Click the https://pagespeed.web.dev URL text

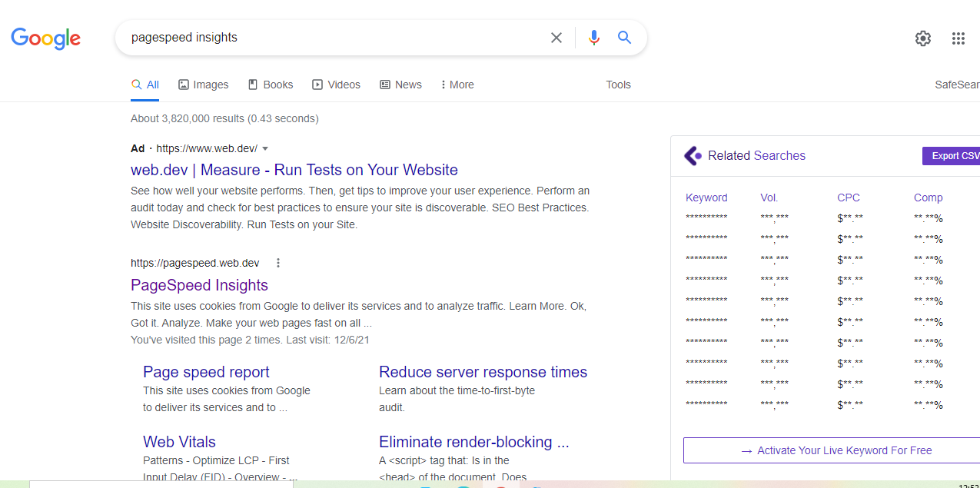coord(195,263)
